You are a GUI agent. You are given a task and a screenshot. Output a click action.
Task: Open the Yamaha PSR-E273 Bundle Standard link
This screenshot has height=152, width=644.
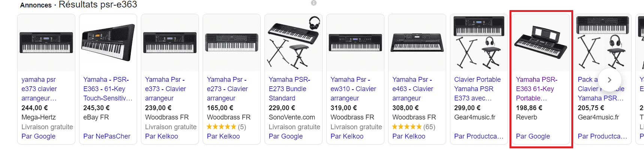click(289, 89)
